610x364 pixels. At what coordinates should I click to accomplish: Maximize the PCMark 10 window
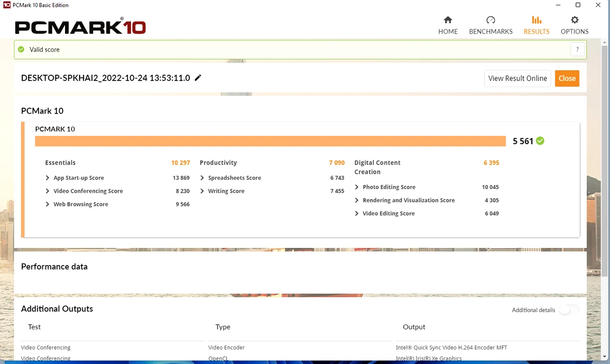(x=577, y=5)
